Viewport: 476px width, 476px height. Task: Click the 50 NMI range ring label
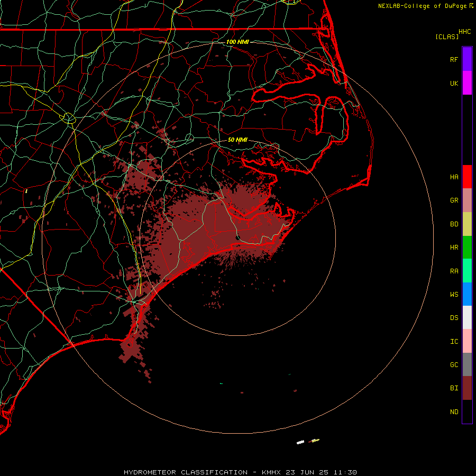tap(237, 140)
